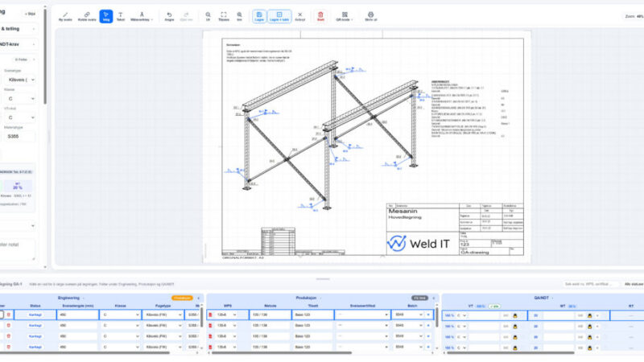This screenshot has width=644, height=362.
Task: Click the Weld IT logo on drawing
Action: click(x=418, y=244)
